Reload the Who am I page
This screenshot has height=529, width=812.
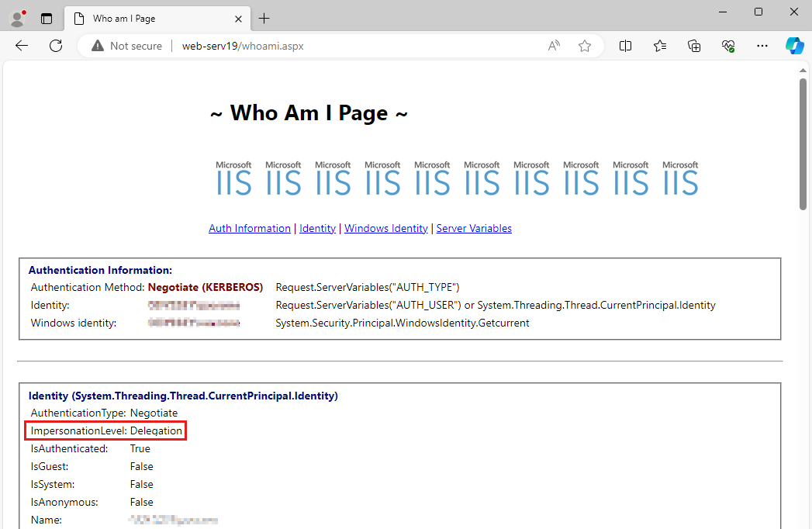(55, 46)
